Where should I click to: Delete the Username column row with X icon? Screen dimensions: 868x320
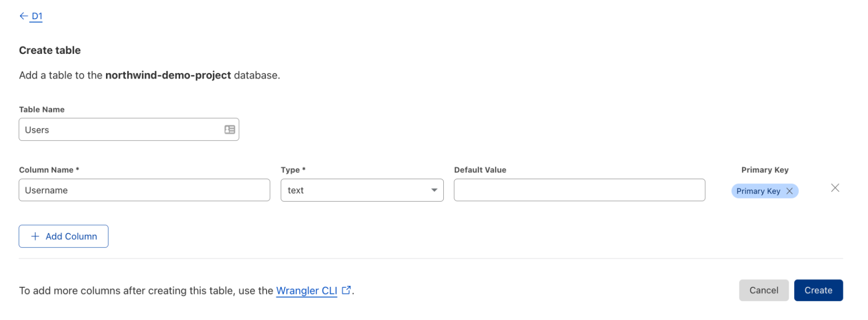(835, 188)
